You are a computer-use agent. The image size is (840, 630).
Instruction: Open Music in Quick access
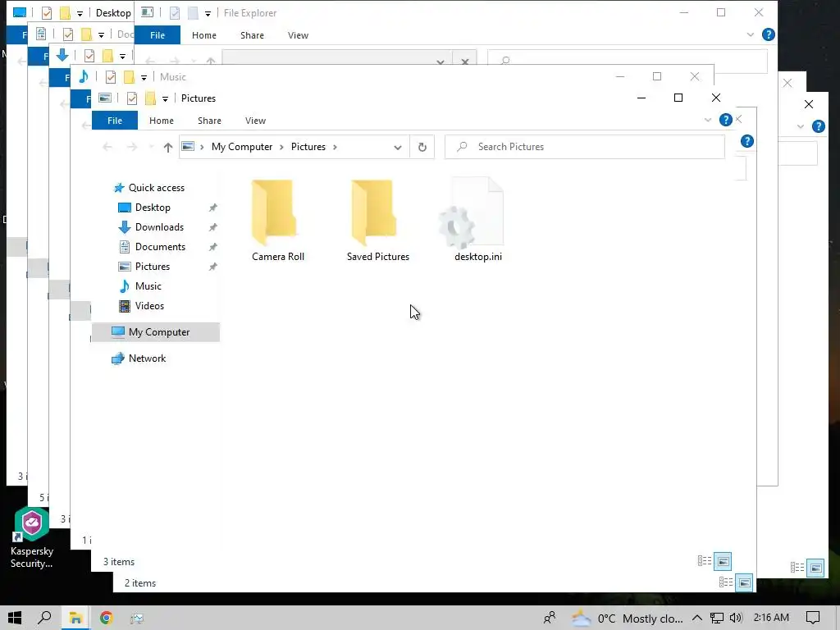coord(148,286)
